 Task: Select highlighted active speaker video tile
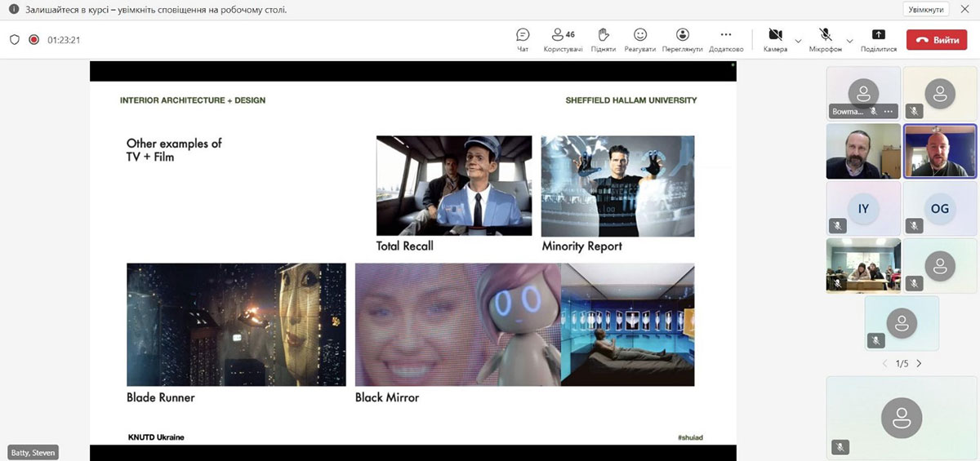940,151
